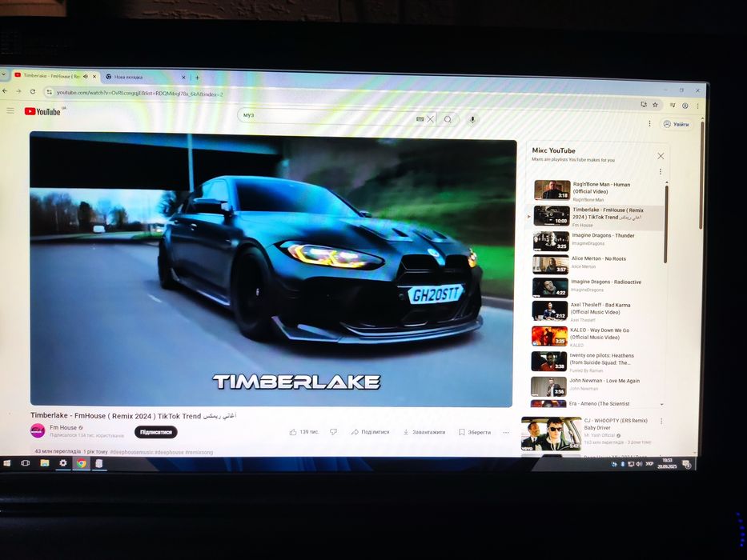Open a new browser tab
This screenshot has height=560, width=747.
coord(197,78)
